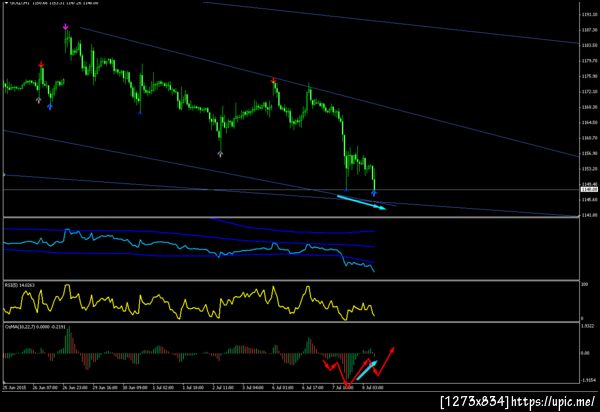Select the blue up-arrow under the latest candle
This screenshot has height=412, width=600.
coord(373,194)
